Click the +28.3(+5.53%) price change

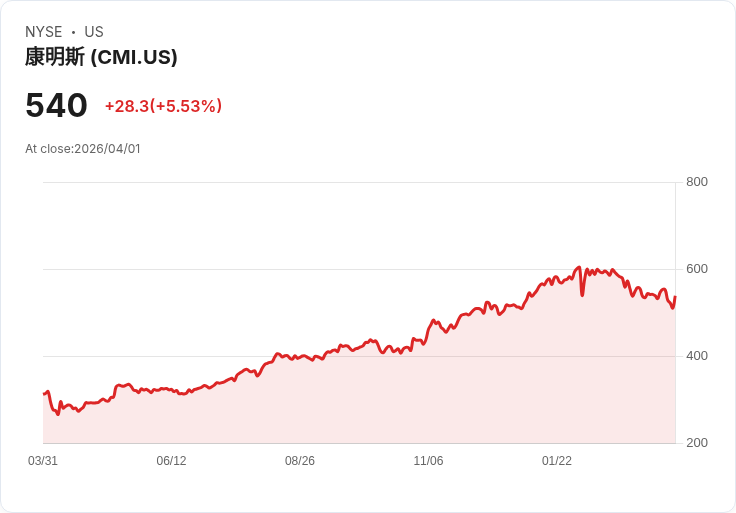point(163,106)
